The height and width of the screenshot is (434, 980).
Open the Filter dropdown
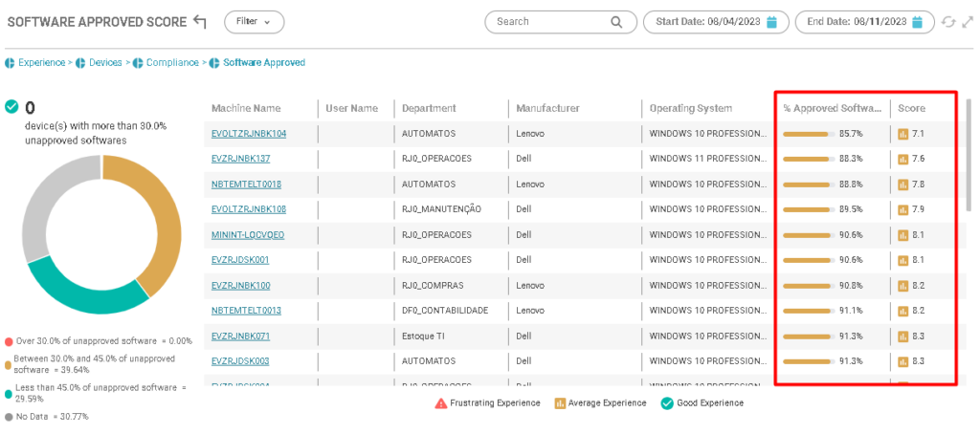pyautogui.click(x=254, y=21)
